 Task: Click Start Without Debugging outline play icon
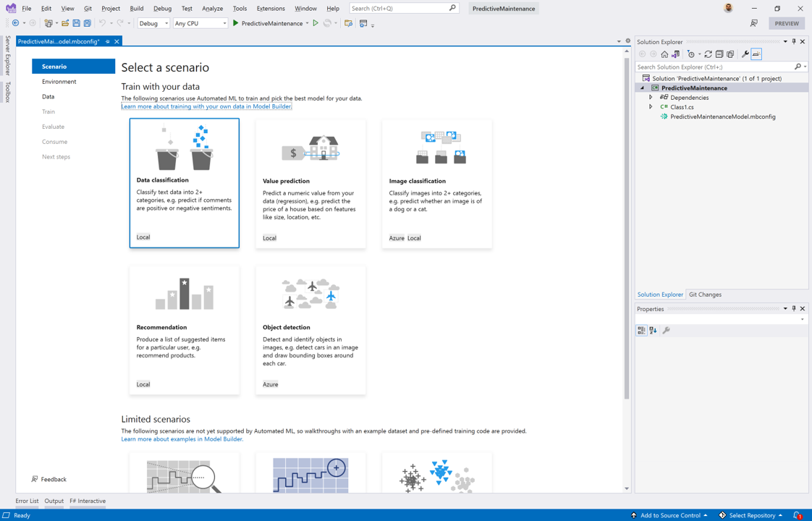(x=316, y=23)
